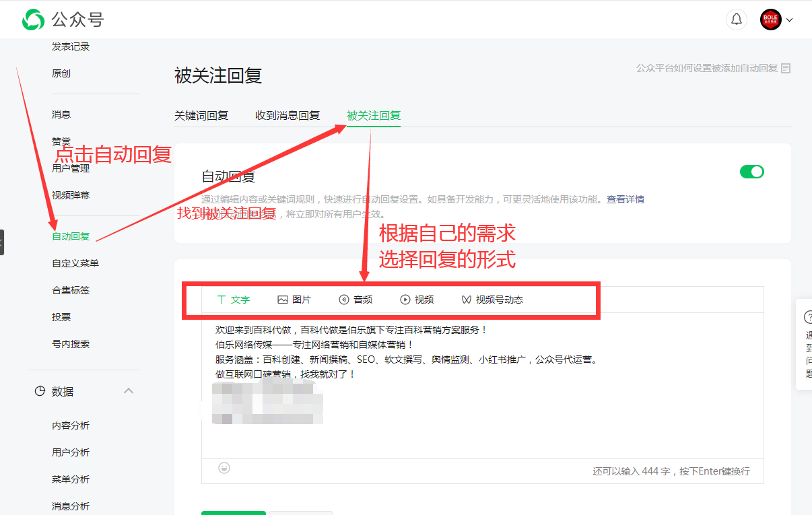Choose the 文字 reply type
812x515 pixels.
tap(233, 300)
